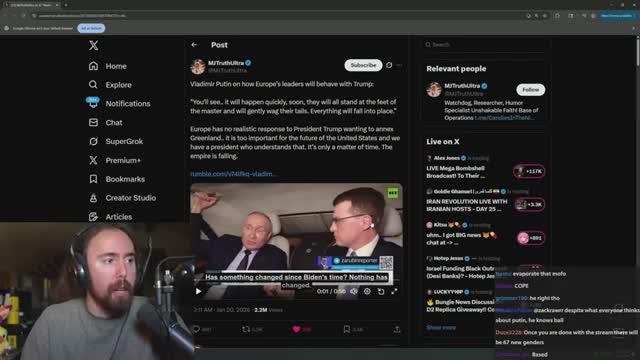Click the X logo icon
Viewport: 640px width, 360px height.
click(93, 45)
